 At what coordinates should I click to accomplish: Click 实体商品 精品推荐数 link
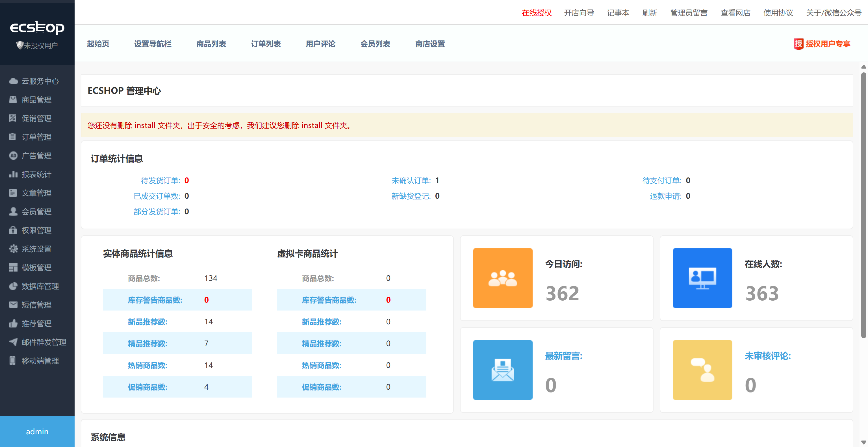pos(147,343)
